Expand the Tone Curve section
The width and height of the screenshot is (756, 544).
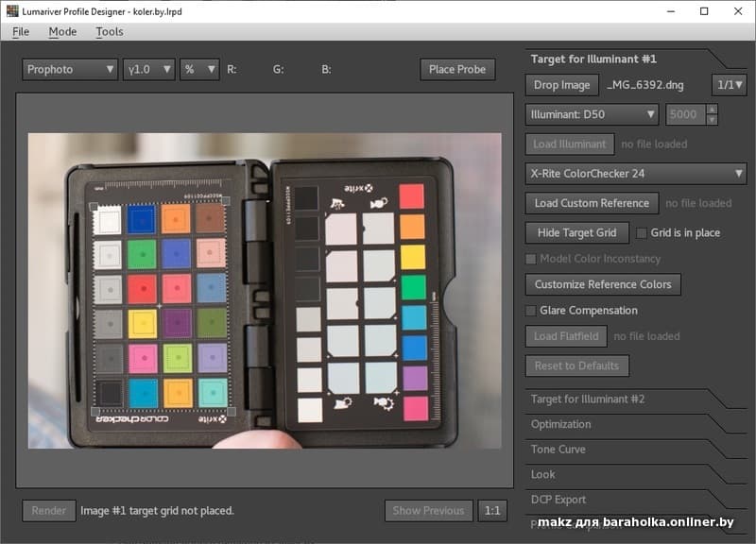pos(558,450)
